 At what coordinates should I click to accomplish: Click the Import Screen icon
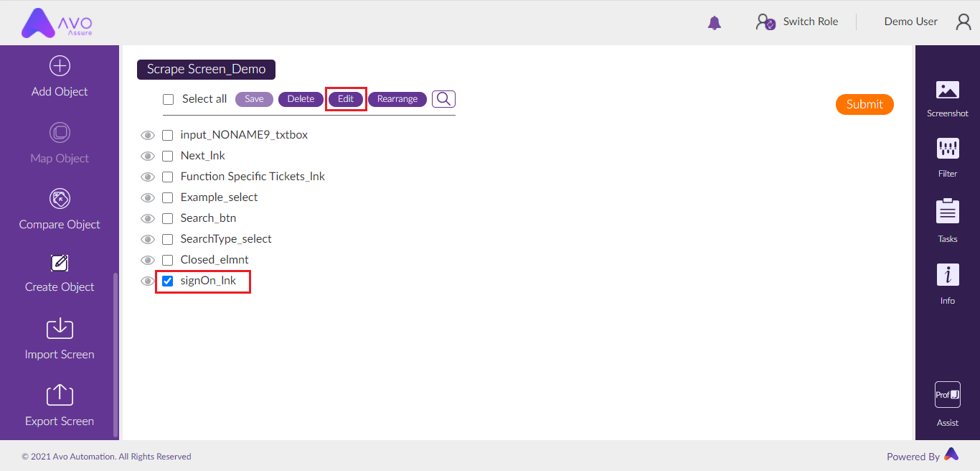point(60,328)
